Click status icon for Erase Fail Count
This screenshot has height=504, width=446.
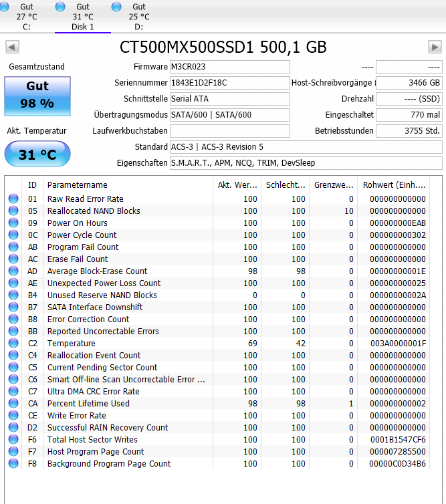pyautogui.click(x=13, y=259)
